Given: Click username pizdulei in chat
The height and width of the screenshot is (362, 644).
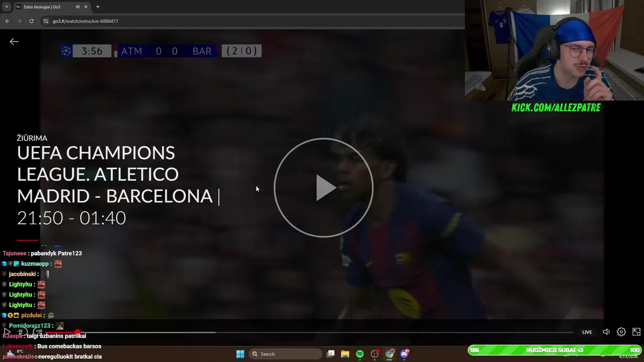Looking at the screenshot, I should coord(31,315).
